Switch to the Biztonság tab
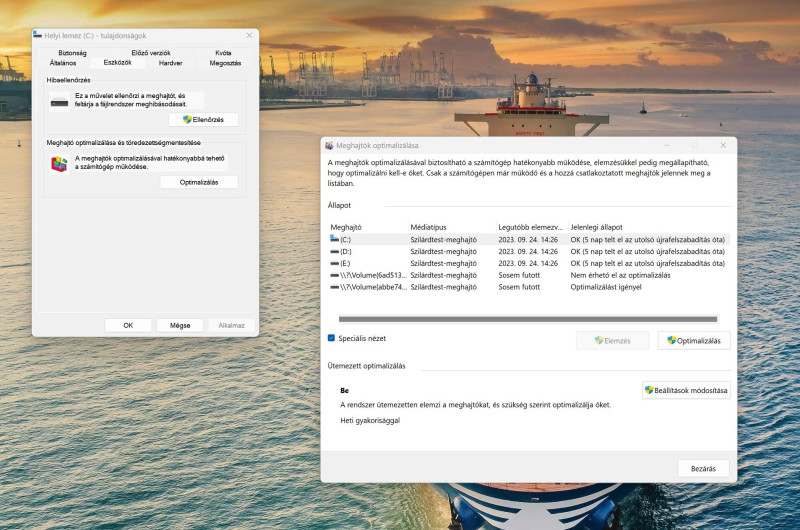Viewport: 800px width, 530px height. click(x=72, y=53)
